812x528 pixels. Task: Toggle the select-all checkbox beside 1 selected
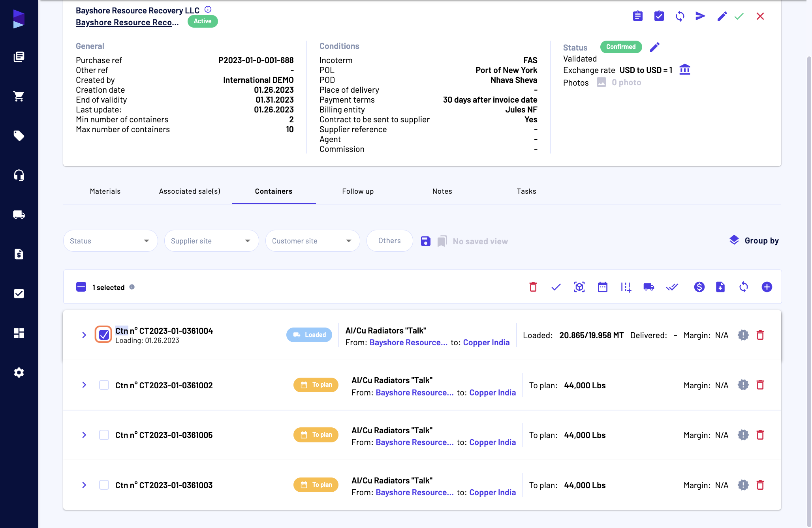(x=81, y=287)
